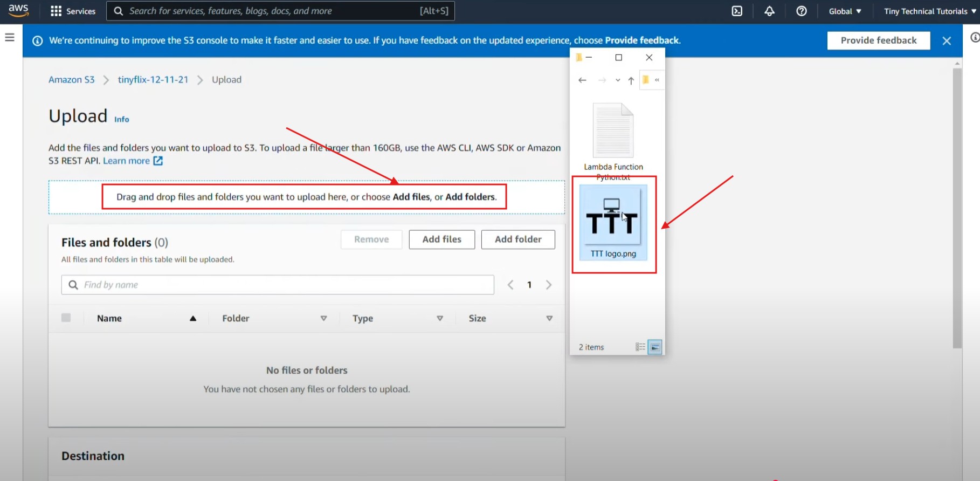Click the explorer back arrow

pos(582,80)
